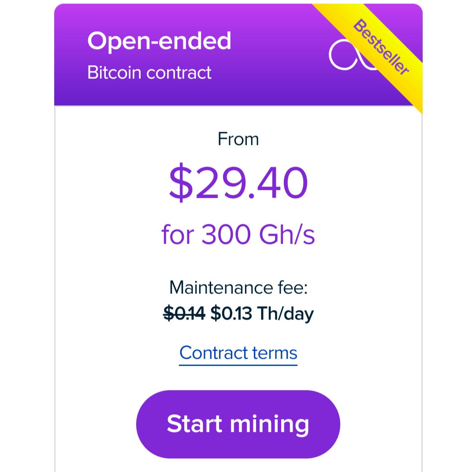Click the discounted $0.13 fee value
476x472 pixels.
(x=231, y=313)
